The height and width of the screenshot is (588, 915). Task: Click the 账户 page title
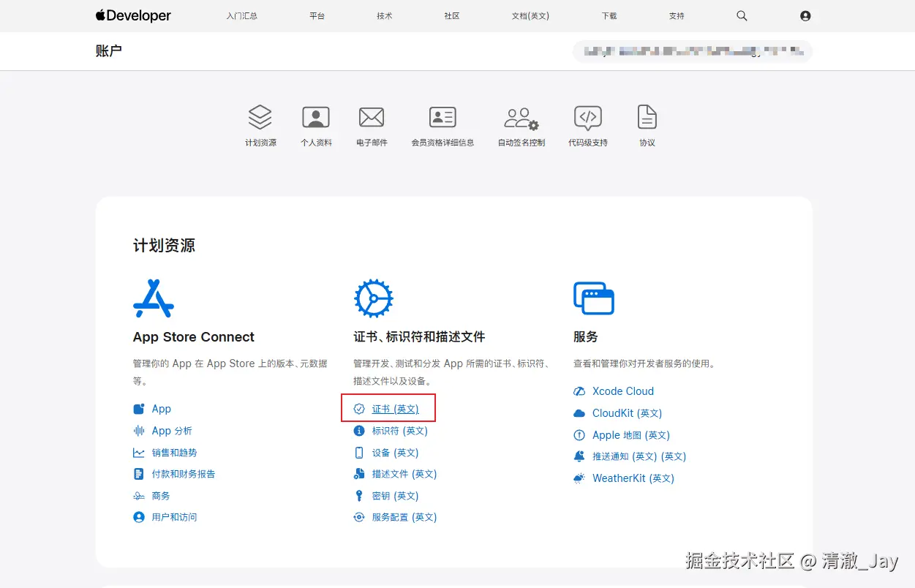pyautogui.click(x=108, y=51)
